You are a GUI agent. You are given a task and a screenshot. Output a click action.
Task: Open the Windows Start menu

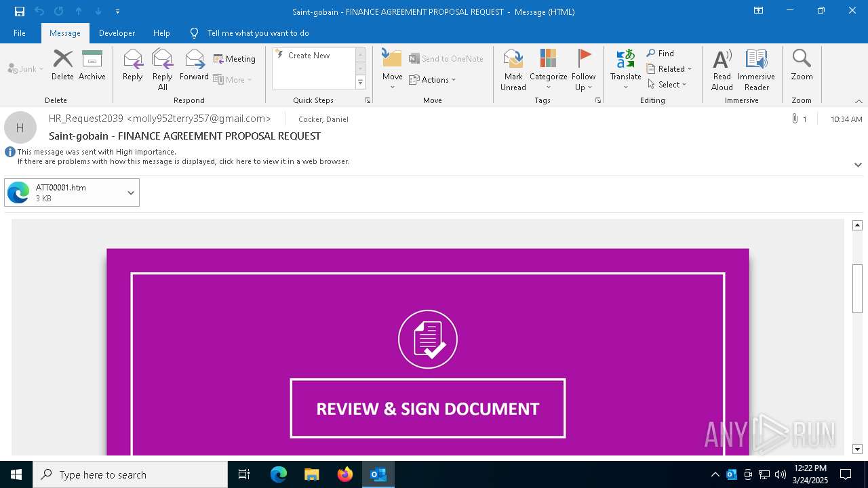pos(16,474)
